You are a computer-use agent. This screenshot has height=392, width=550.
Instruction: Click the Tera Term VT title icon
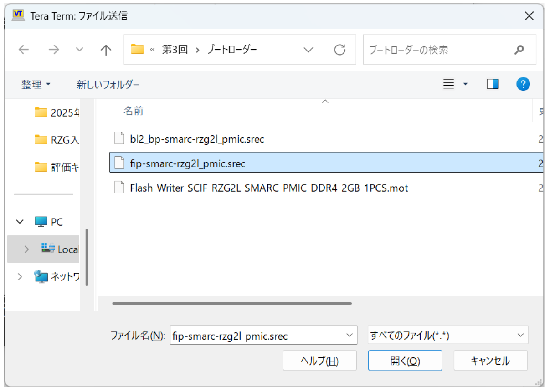tap(18, 16)
